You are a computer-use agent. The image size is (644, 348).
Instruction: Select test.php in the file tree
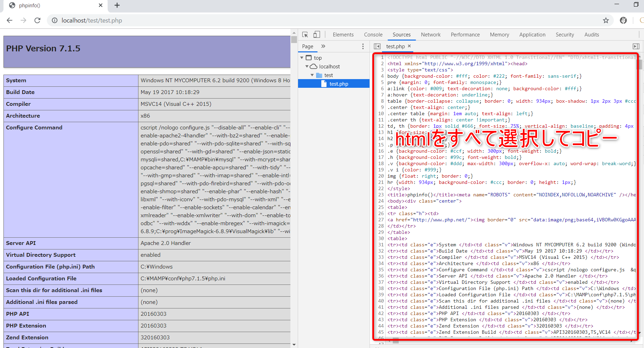coord(334,84)
